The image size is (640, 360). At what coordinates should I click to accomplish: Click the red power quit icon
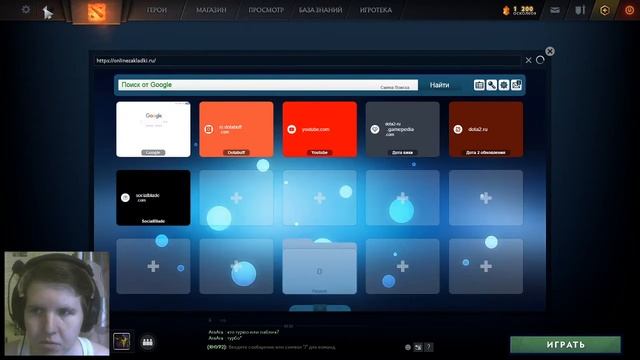(x=629, y=10)
